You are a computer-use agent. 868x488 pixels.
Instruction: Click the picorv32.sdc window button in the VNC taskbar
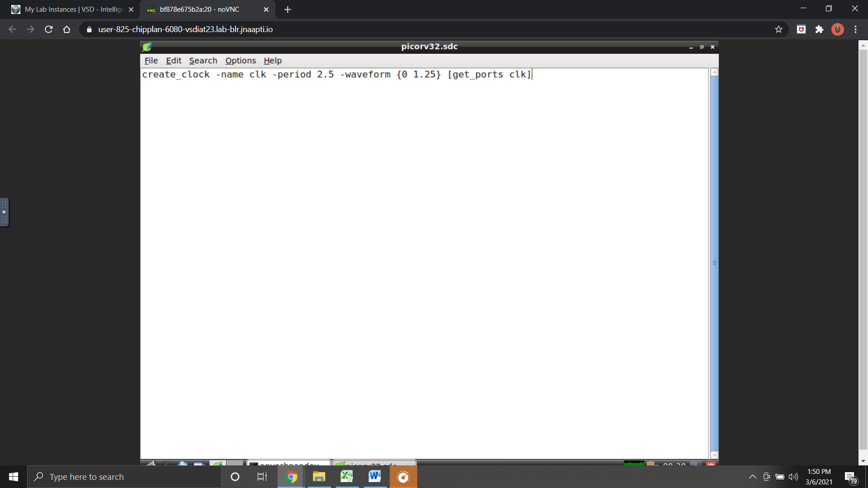click(373, 466)
